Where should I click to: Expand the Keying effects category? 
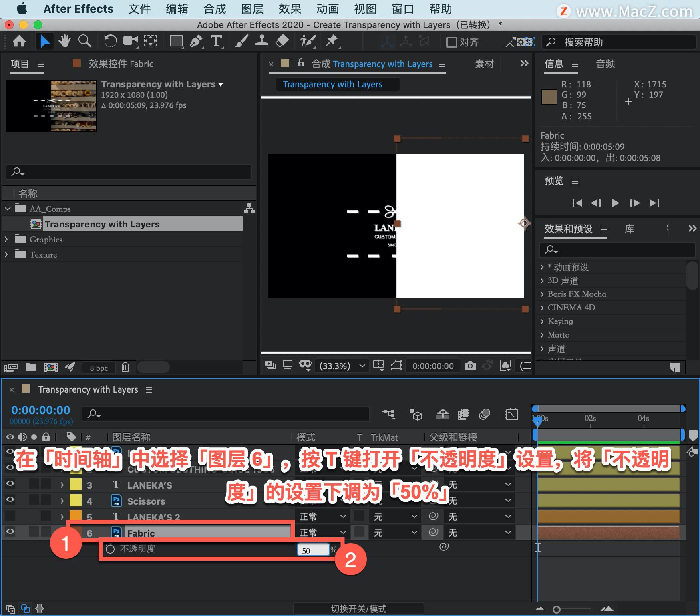tap(542, 322)
